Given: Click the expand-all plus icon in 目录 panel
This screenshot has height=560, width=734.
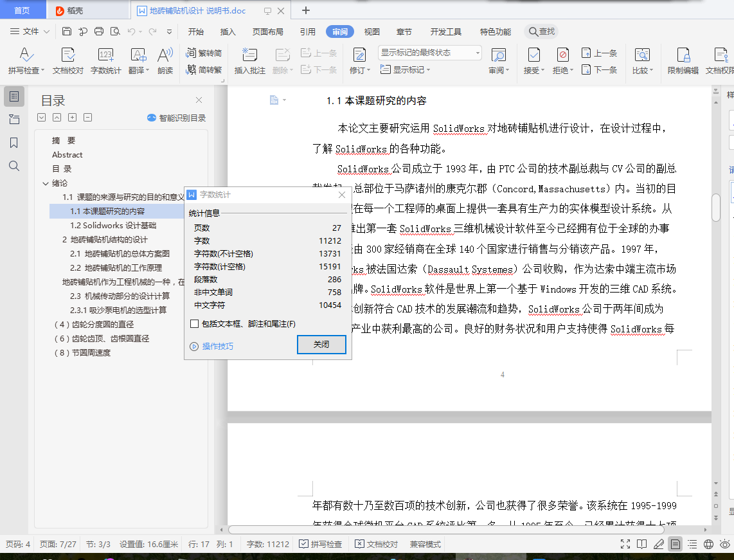Looking at the screenshot, I should tap(72, 118).
